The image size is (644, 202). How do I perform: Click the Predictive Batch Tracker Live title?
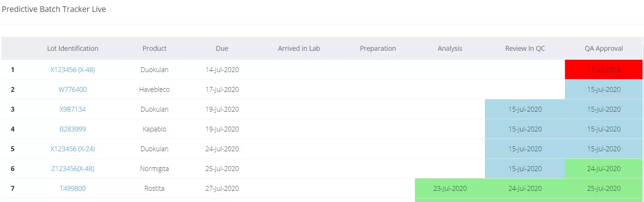click(x=54, y=9)
